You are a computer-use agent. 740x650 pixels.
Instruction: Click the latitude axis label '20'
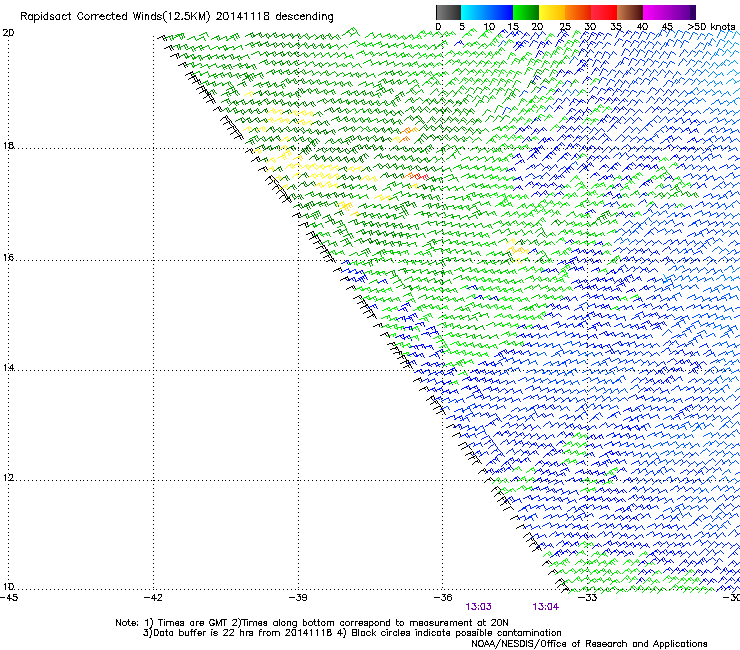pyautogui.click(x=8, y=33)
